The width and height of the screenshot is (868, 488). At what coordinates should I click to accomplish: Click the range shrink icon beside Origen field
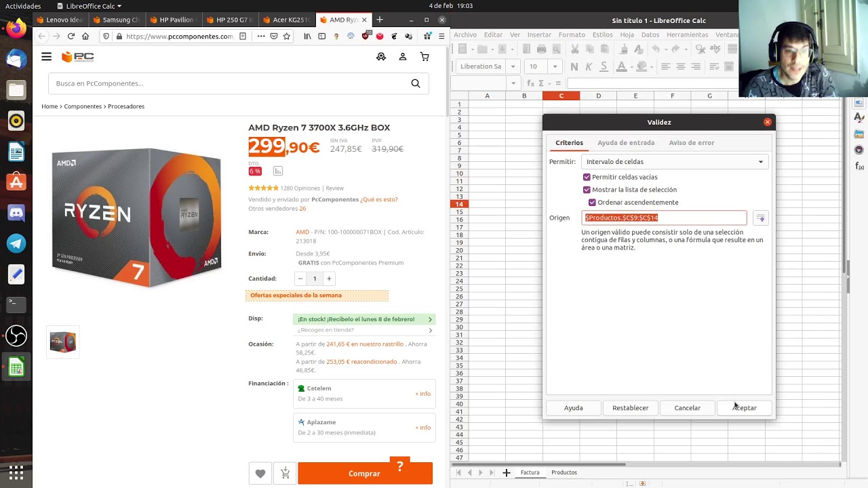click(x=760, y=218)
